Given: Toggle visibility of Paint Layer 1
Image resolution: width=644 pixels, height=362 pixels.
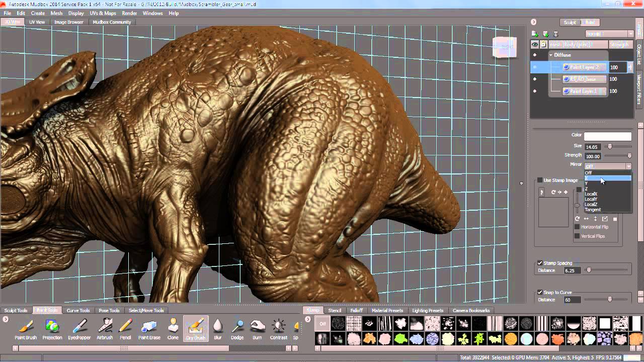Looking at the screenshot, I should pos(535,91).
